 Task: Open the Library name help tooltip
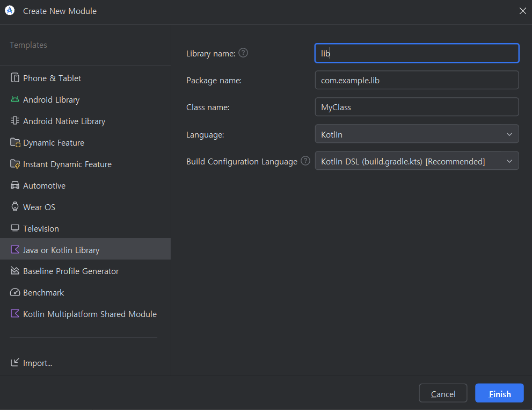[243, 53]
